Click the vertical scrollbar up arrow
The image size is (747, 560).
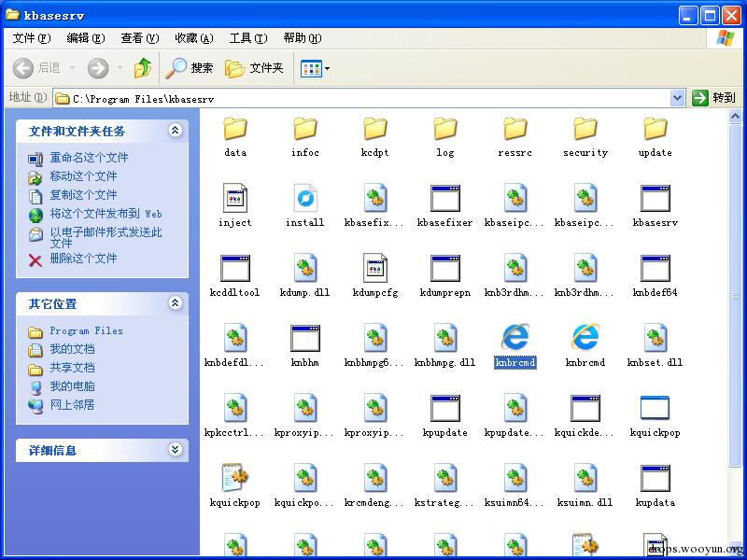(735, 116)
